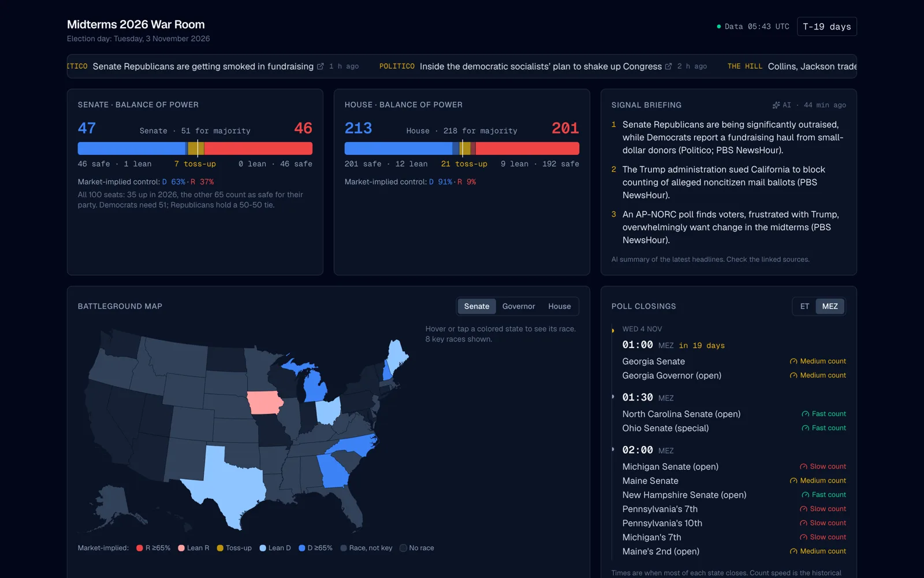Click the Race, not key legend swatch
This screenshot has height=578, width=924.
344,548
